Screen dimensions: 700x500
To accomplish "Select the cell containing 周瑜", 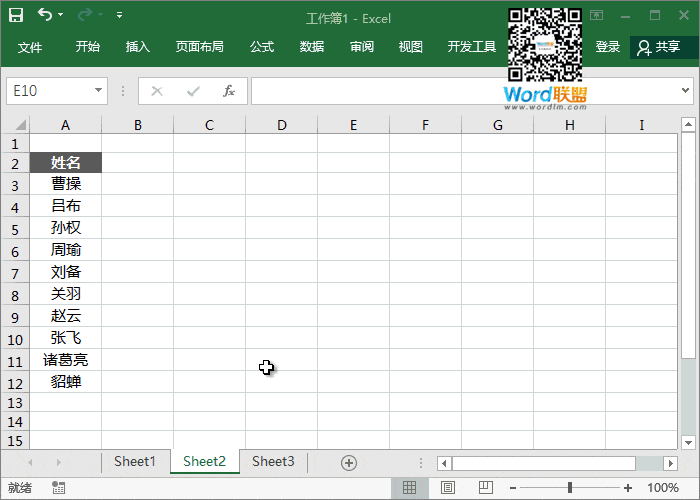I will [x=66, y=250].
